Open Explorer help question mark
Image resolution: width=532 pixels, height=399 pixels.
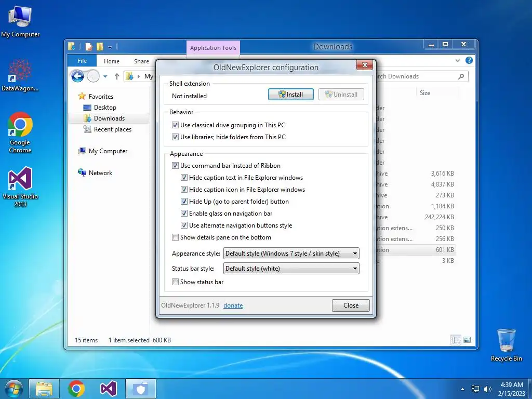pos(469,60)
